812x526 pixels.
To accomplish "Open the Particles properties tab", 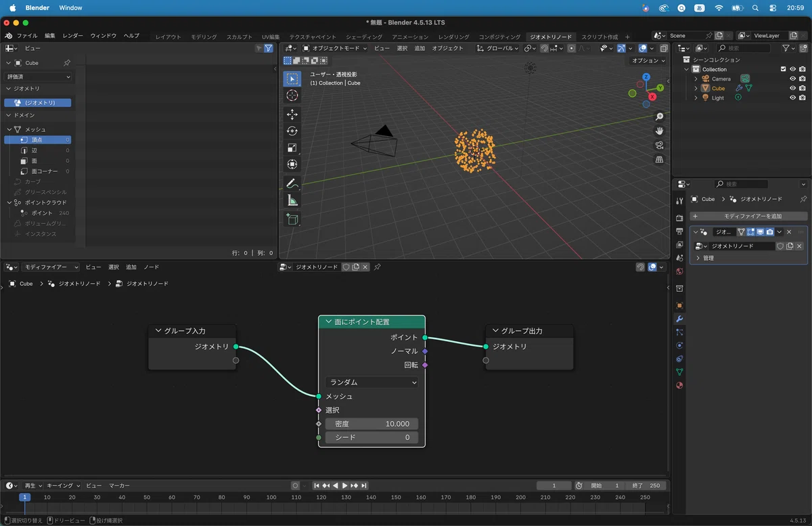I will click(679, 332).
